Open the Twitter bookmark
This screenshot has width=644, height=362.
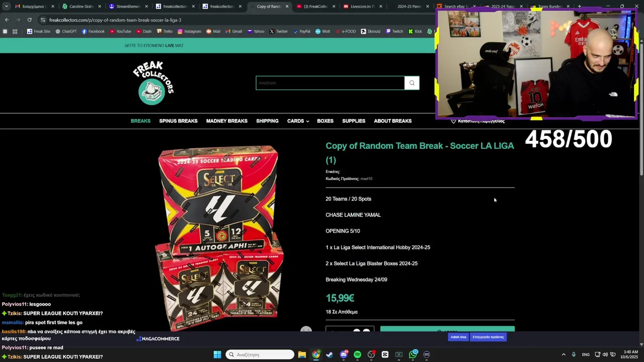tap(278, 31)
